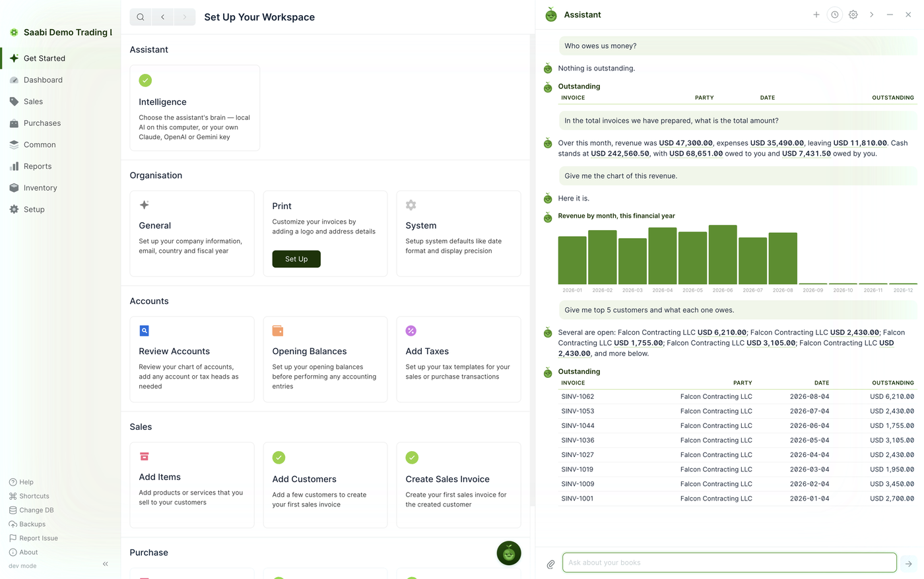This screenshot has width=924, height=579.
Task: Click the Add Items box icon
Action: 145,456
